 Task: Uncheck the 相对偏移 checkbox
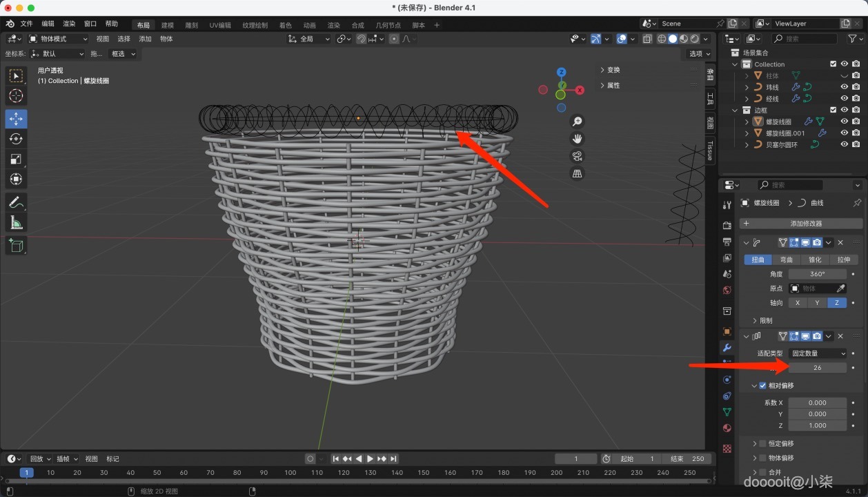pos(762,386)
